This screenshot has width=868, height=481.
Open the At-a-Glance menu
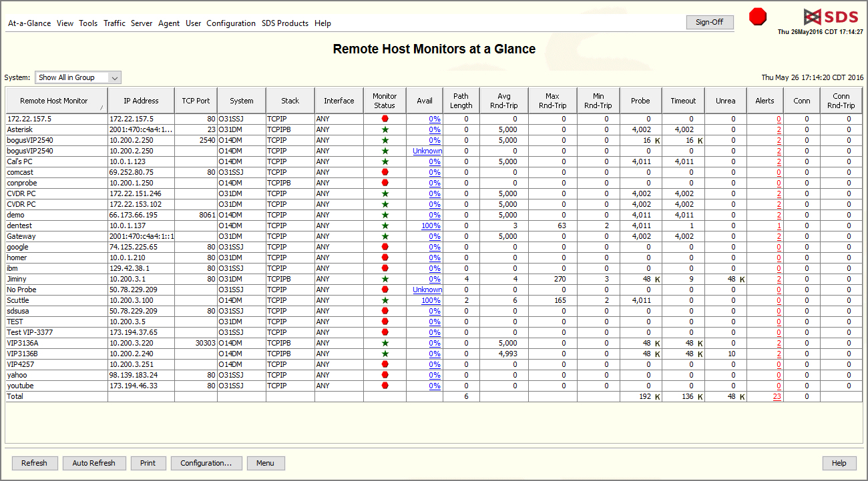pyautogui.click(x=29, y=23)
